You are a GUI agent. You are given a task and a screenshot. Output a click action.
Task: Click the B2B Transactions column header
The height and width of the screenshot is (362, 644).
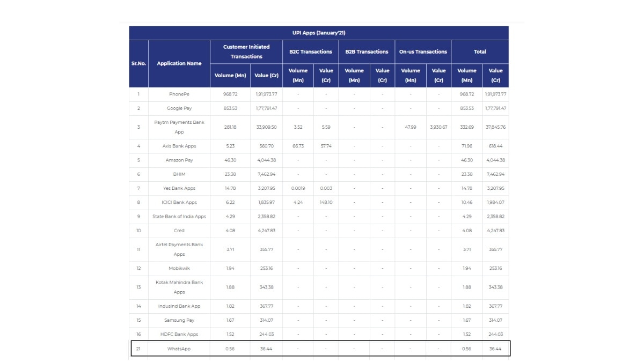tap(367, 52)
